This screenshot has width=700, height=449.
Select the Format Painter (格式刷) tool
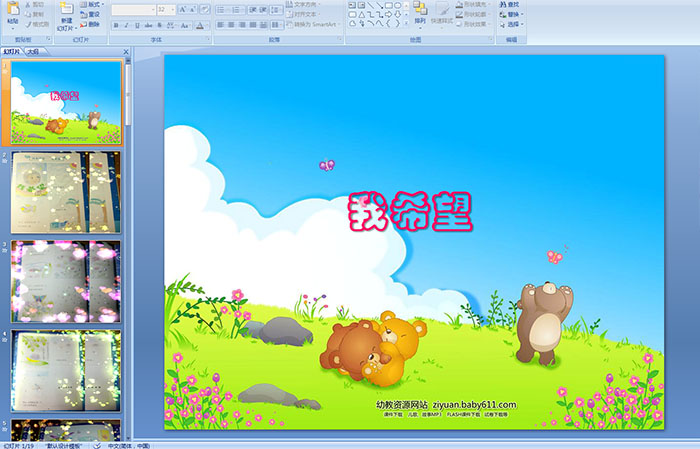click(37, 24)
